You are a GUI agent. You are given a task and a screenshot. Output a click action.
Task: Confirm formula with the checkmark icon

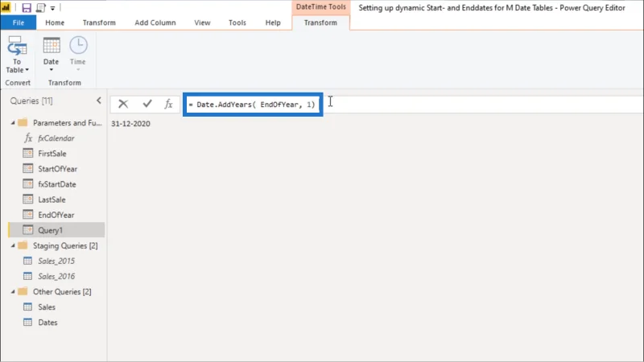pos(147,104)
